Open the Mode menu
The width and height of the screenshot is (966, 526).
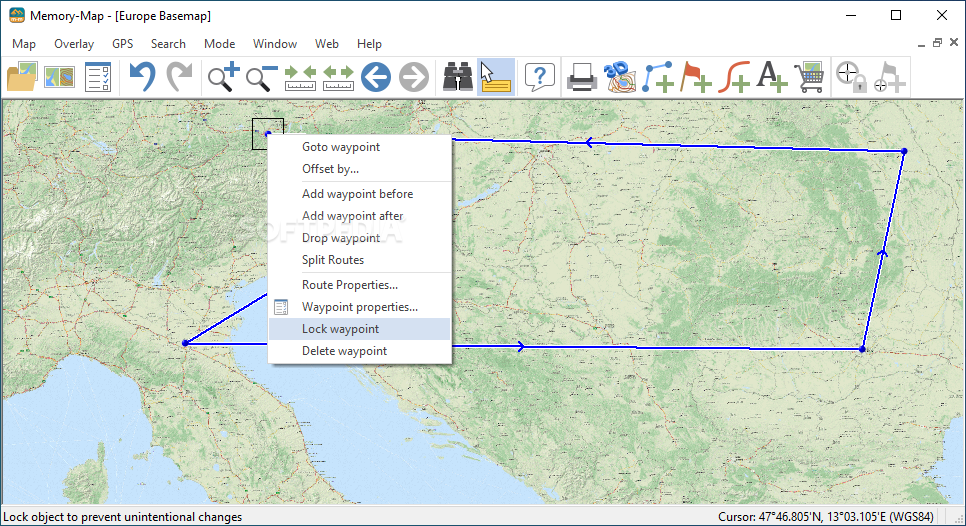click(x=219, y=44)
